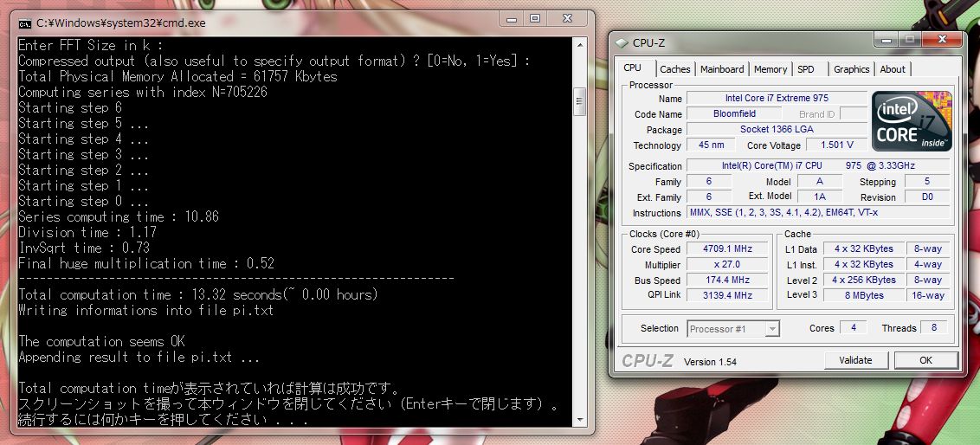Minimize the cmd.exe window

[x=511, y=19]
